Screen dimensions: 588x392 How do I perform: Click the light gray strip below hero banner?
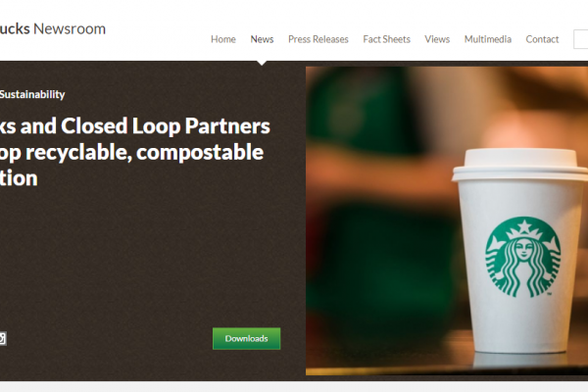point(294,387)
